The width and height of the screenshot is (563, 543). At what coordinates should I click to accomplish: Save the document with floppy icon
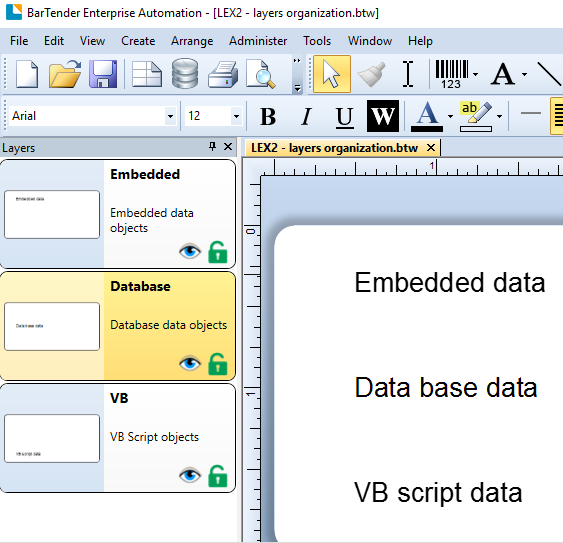(103, 74)
